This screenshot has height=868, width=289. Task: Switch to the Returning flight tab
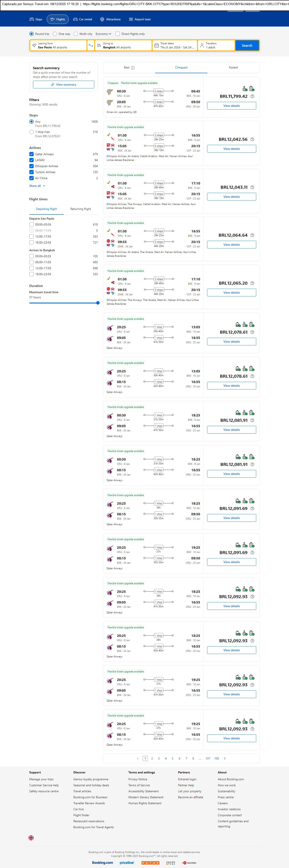pos(81,209)
